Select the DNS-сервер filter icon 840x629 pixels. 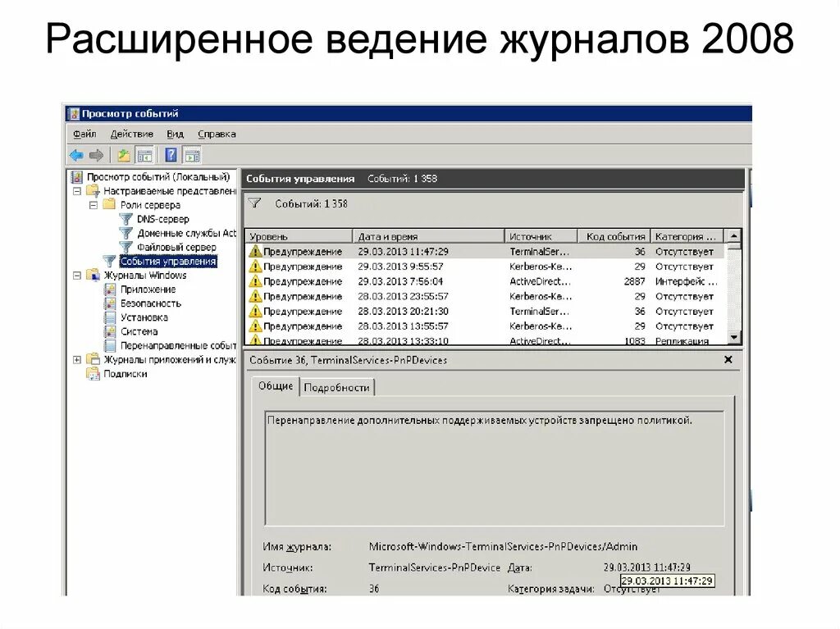coord(126,218)
